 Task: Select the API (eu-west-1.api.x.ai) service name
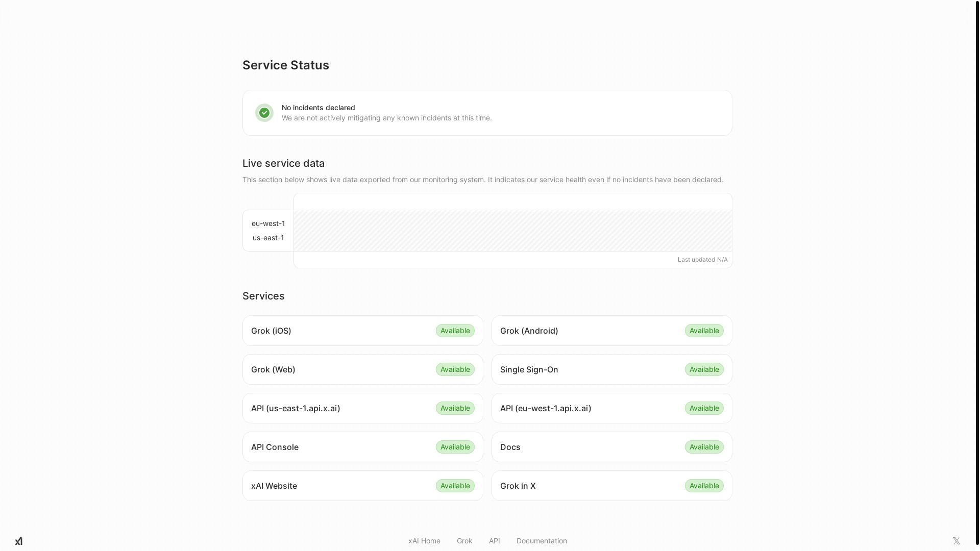(546, 408)
